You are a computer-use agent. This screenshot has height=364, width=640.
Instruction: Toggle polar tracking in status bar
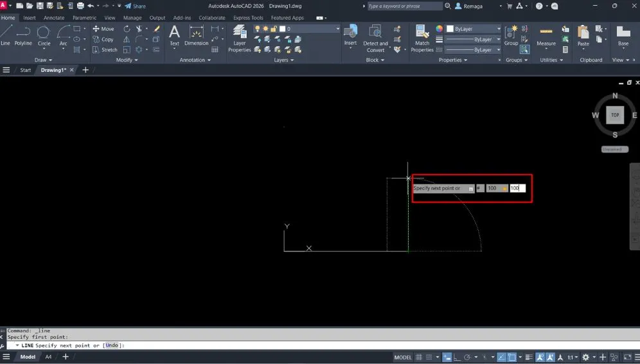467,358
